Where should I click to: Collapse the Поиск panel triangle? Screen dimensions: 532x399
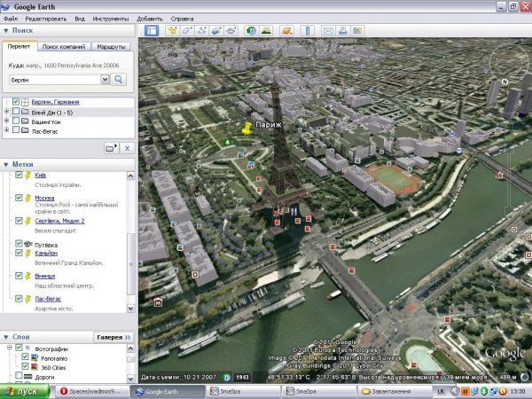[x=6, y=31]
